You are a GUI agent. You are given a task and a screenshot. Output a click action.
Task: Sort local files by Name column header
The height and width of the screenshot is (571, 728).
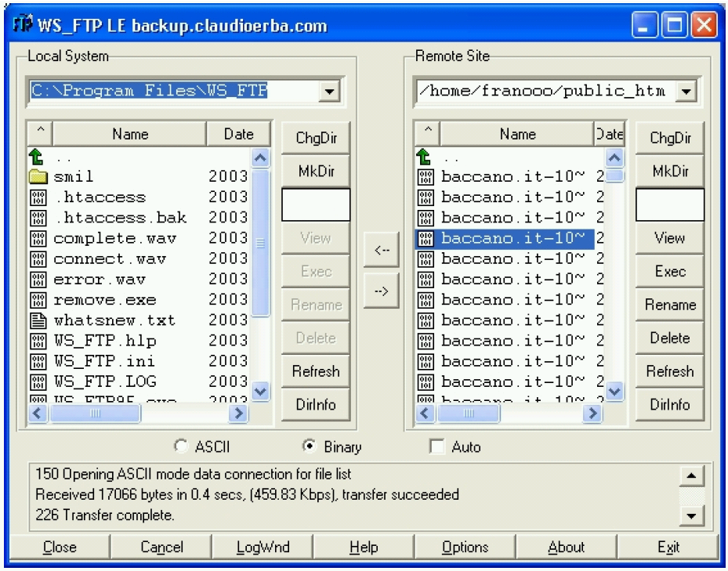coord(129,134)
